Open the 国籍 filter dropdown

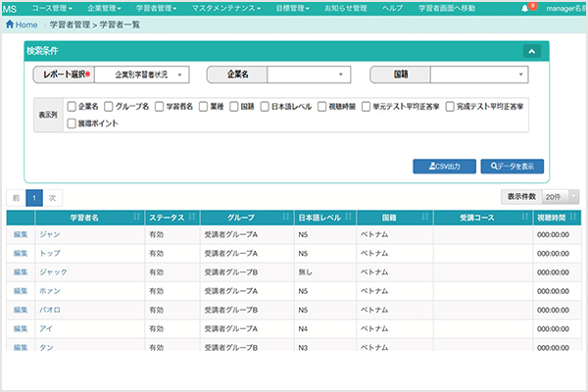(478, 73)
